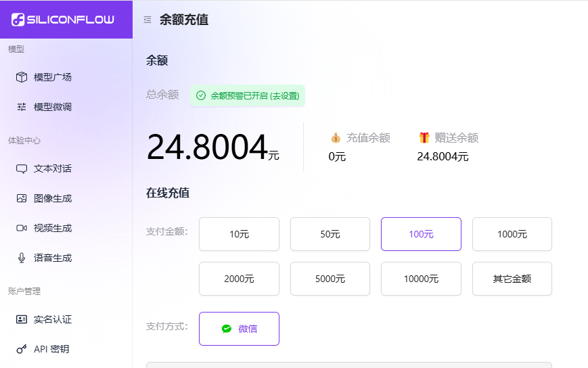
Task: Open 文本对话 chat bubble icon
Action: (x=22, y=168)
